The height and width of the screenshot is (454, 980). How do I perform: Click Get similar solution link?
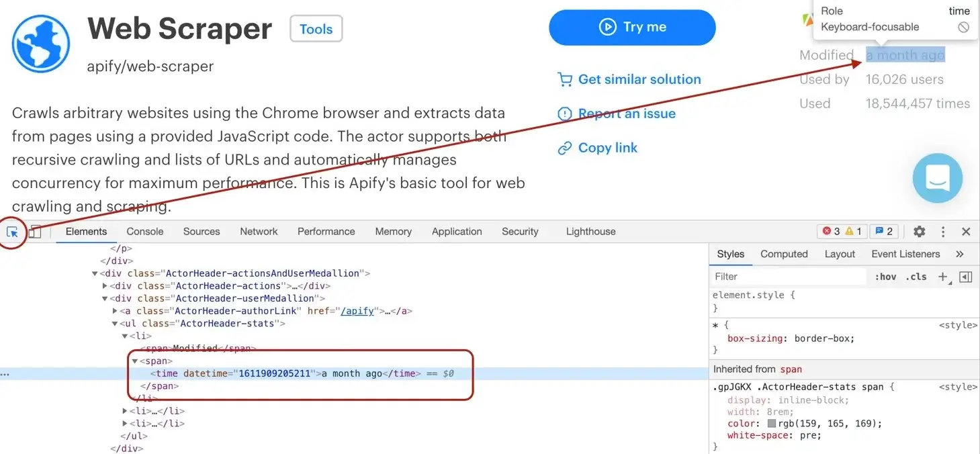(x=639, y=79)
